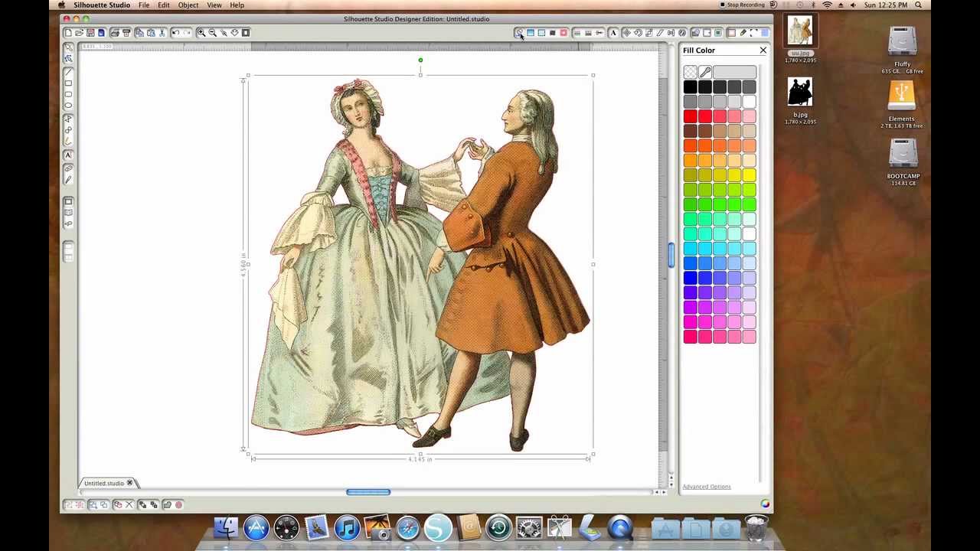Select the Freehand draw tool
This screenshot has height=551, width=980.
[x=68, y=140]
